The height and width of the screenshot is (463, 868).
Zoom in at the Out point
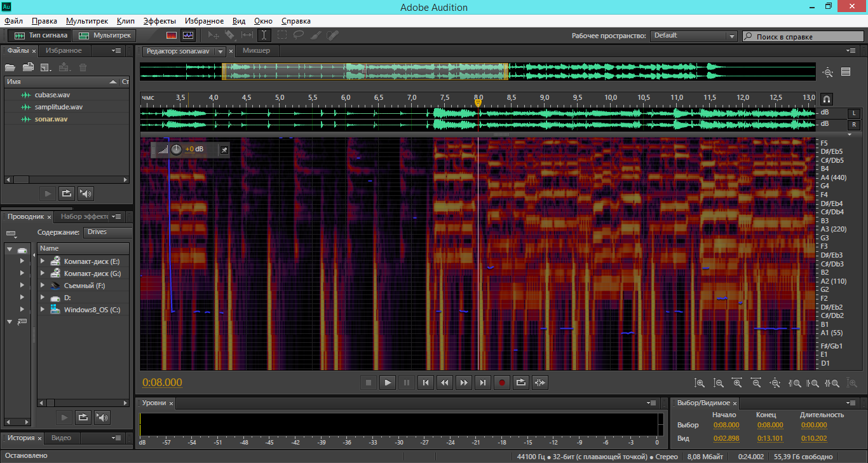[x=812, y=383]
